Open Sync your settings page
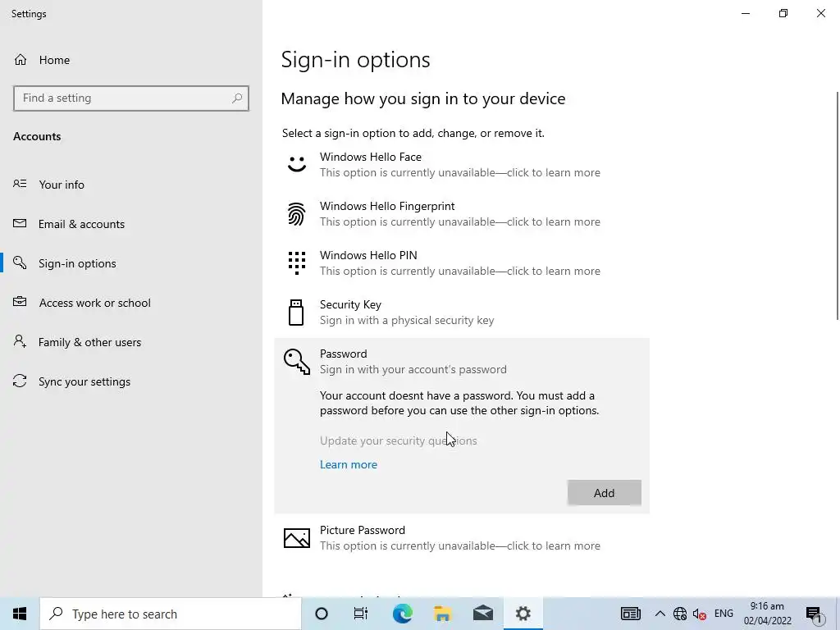This screenshot has width=840, height=630. point(131,381)
